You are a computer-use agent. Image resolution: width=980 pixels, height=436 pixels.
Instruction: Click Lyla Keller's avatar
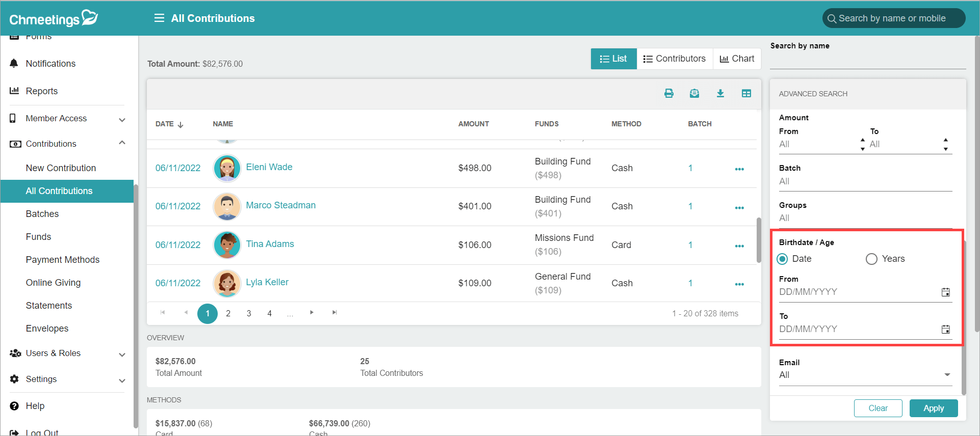pyautogui.click(x=227, y=283)
